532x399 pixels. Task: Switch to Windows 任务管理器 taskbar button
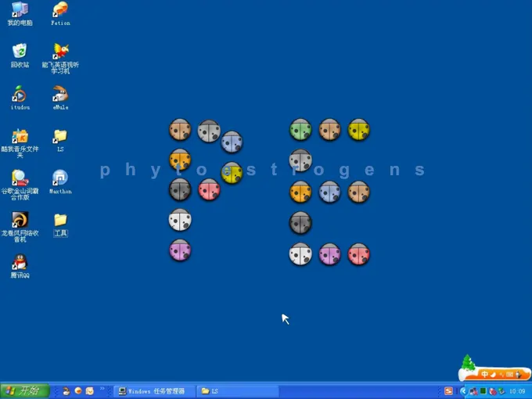[x=153, y=390]
